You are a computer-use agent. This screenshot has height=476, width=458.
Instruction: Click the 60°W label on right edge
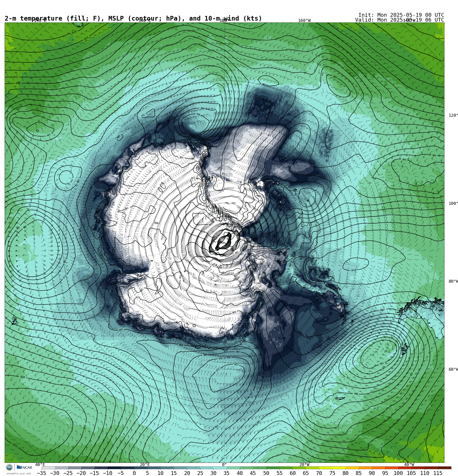[x=453, y=369]
